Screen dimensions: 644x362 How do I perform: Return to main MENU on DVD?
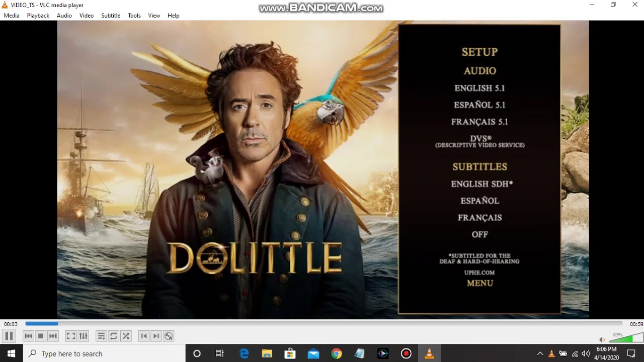[x=480, y=283]
